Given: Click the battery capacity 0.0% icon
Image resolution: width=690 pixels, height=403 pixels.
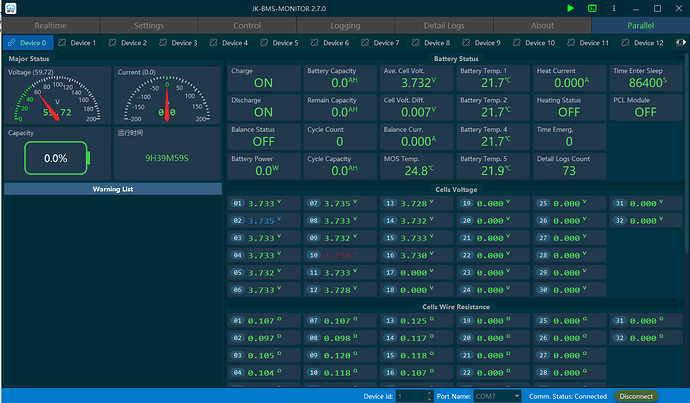Looking at the screenshot, I should (x=57, y=158).
